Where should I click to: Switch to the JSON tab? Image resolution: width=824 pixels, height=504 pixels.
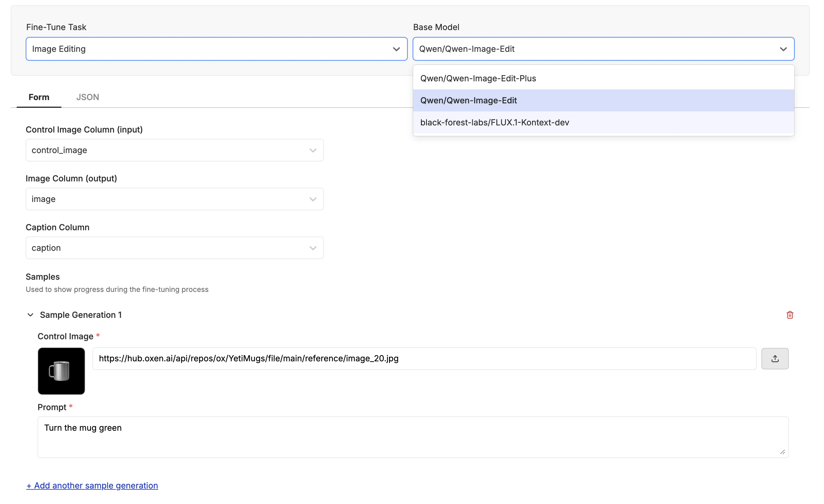tap(88, 97)
